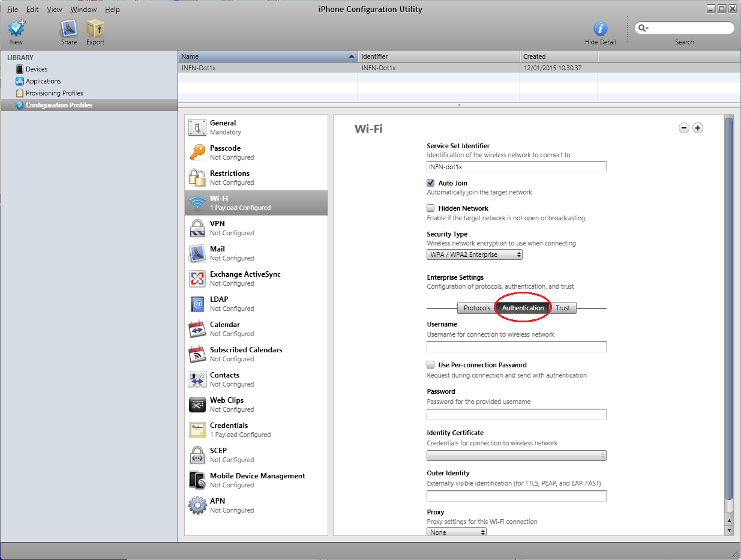741x560 pixels.
Task: Click the detail pane vertical scrollbar thumb
Action: click(729, 309)
